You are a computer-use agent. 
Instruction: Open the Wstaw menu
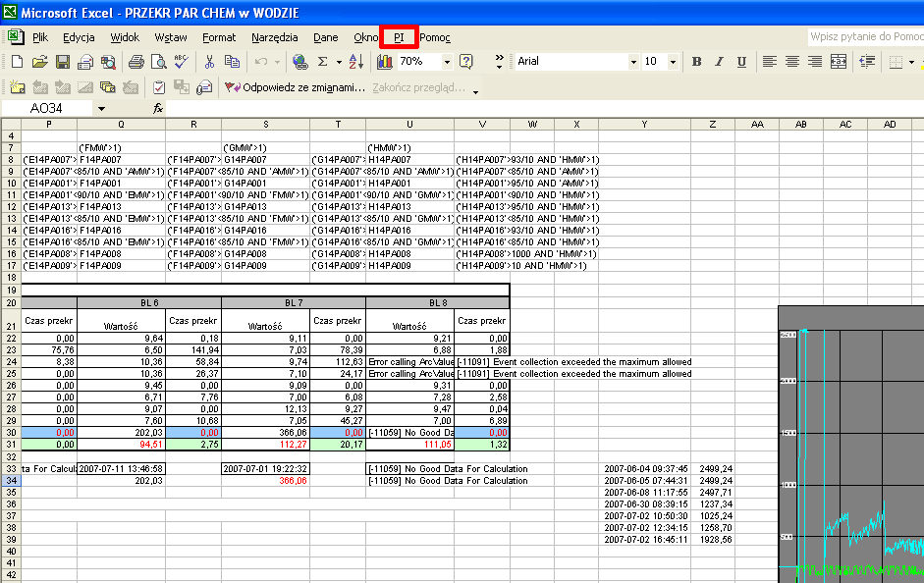tap(171, 37)
